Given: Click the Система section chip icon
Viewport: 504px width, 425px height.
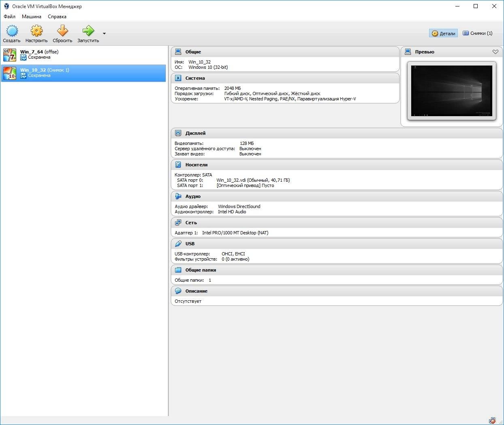Looking at the screenshot, I should [178, 78].
